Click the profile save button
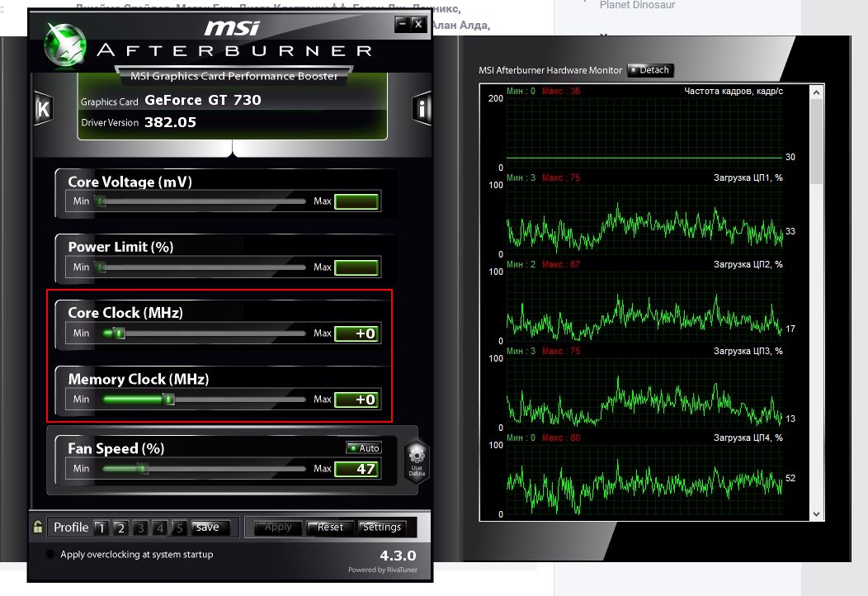This screenshot has width=868, height=596. (209, 527)
